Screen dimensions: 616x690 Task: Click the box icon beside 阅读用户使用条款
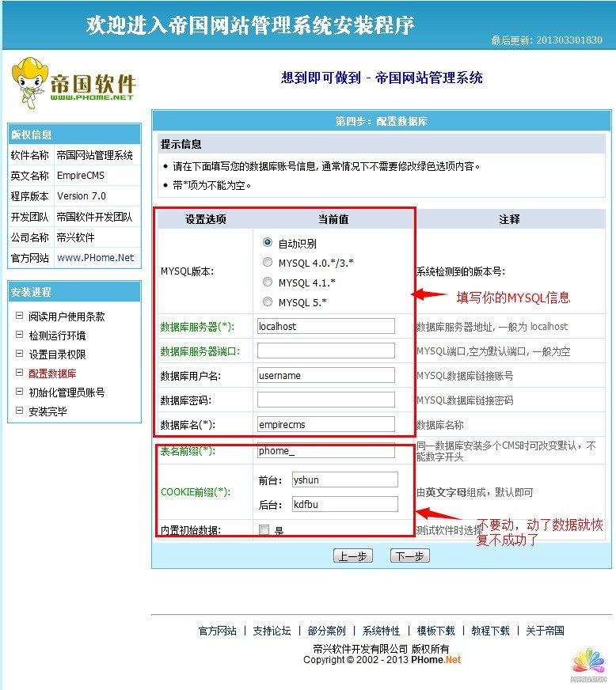pyautogui.click(x=19, y=316)
